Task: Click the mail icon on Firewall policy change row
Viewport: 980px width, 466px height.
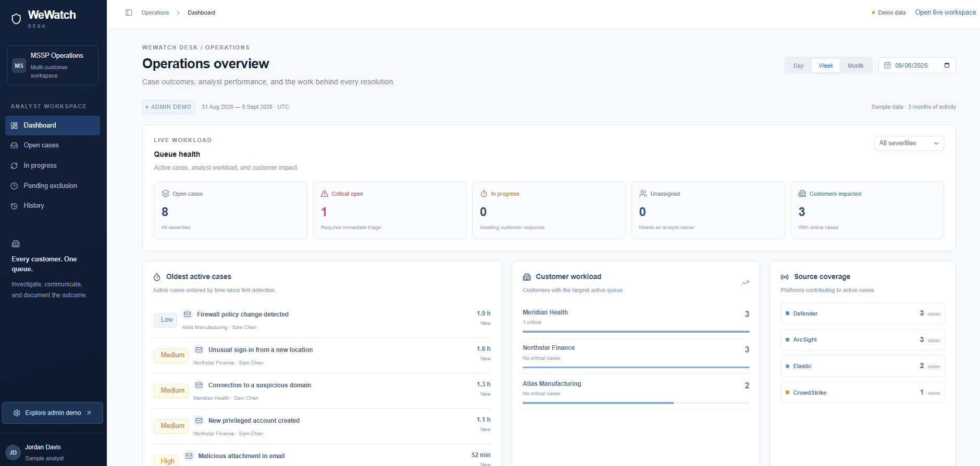Action: 188,314
